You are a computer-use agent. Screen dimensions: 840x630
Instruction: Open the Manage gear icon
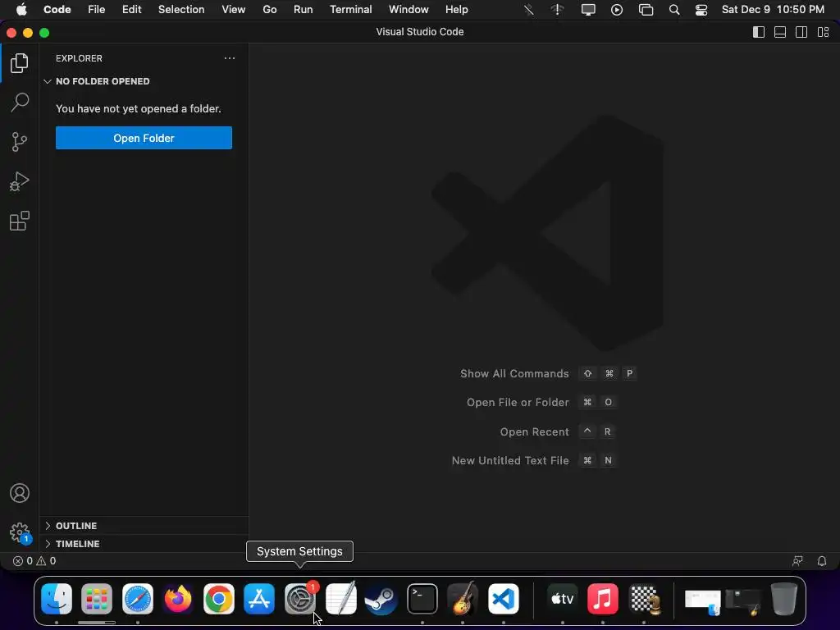point(20,532)
